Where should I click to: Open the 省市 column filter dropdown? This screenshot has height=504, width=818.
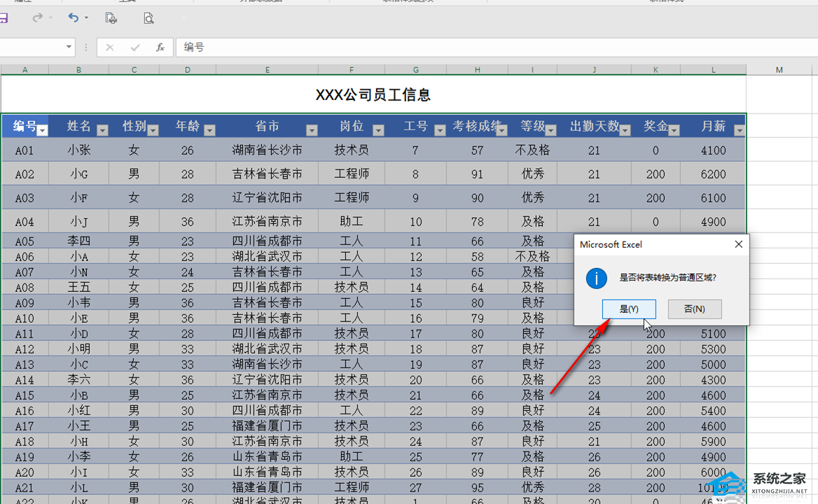(312, 130)
